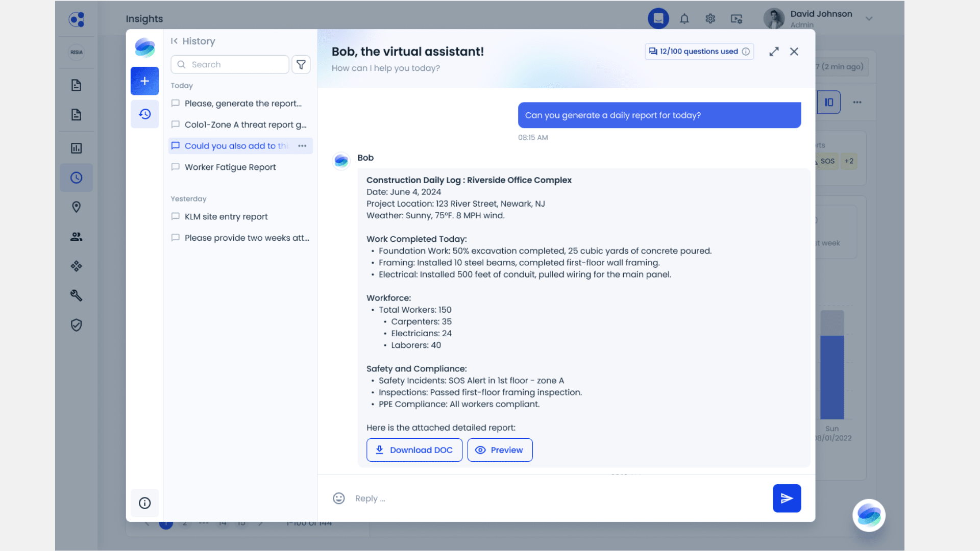Screen dimensions: 980x551
Task: Click the send message arrow button
Action: 787,498
